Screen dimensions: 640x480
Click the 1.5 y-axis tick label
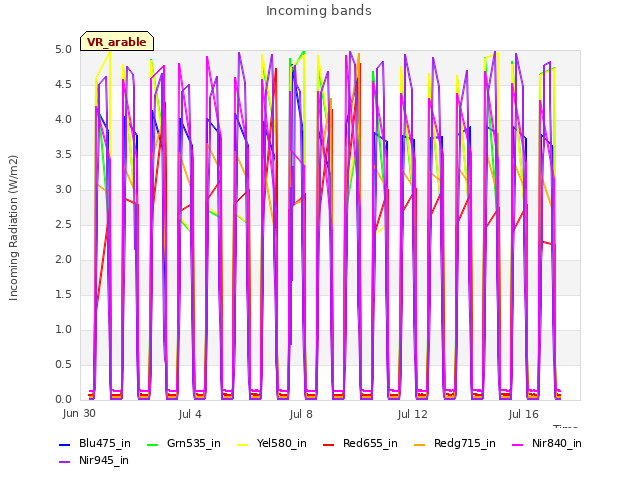pos(63,295)
